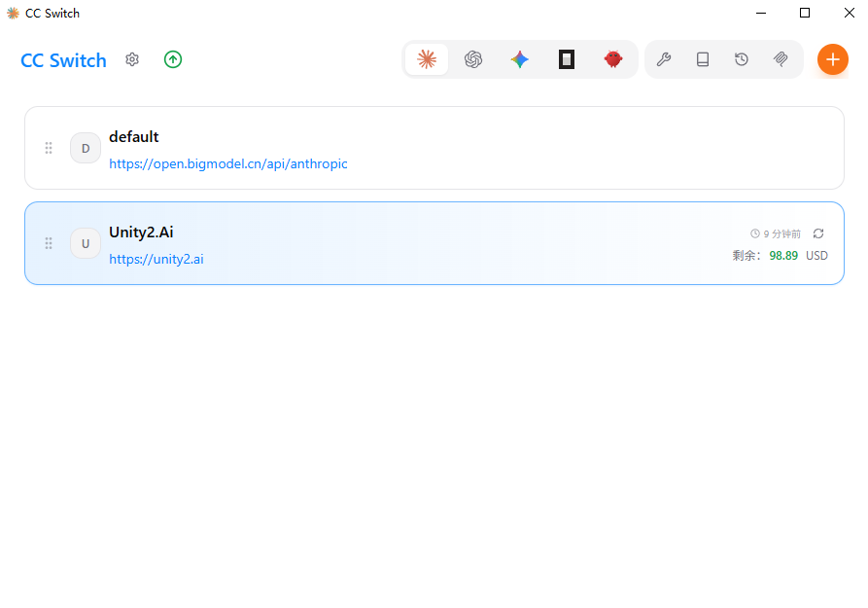The image size is (868, 608).
Task: Select the black square app icon tab
Action: coord(567,59)
